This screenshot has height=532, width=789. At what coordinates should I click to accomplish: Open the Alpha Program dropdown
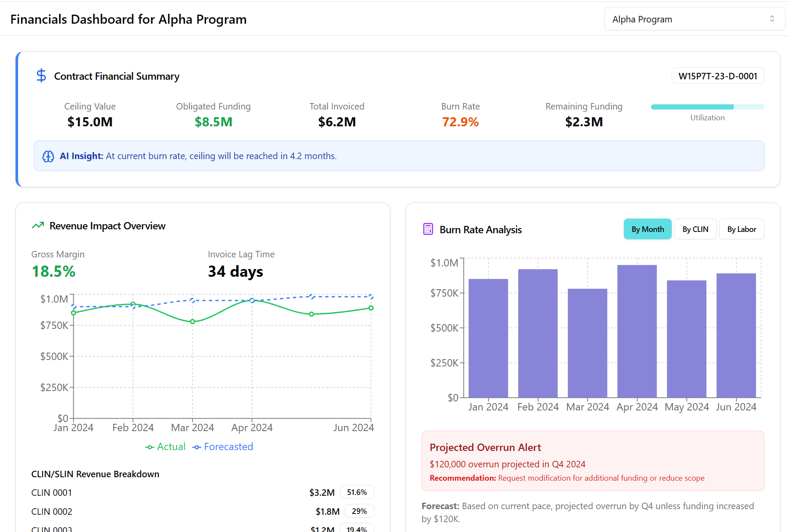click(694, 19)
